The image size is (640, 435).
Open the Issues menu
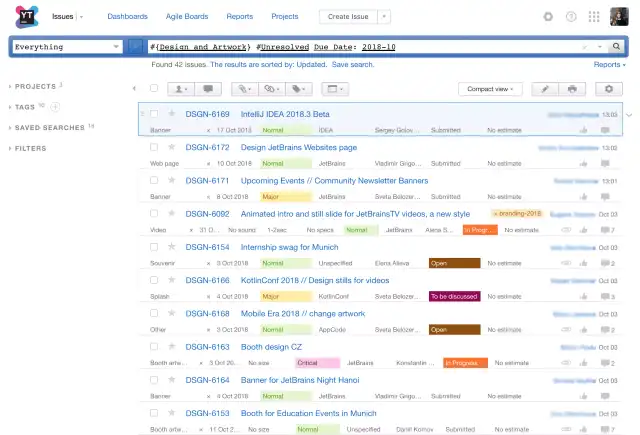(x=67, y=17)
